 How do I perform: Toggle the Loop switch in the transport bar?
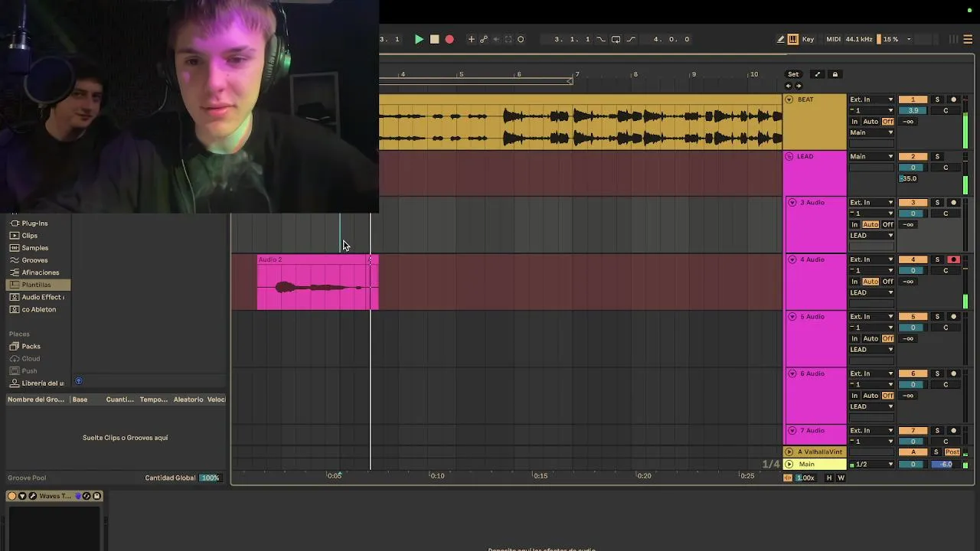pos(616,39)
